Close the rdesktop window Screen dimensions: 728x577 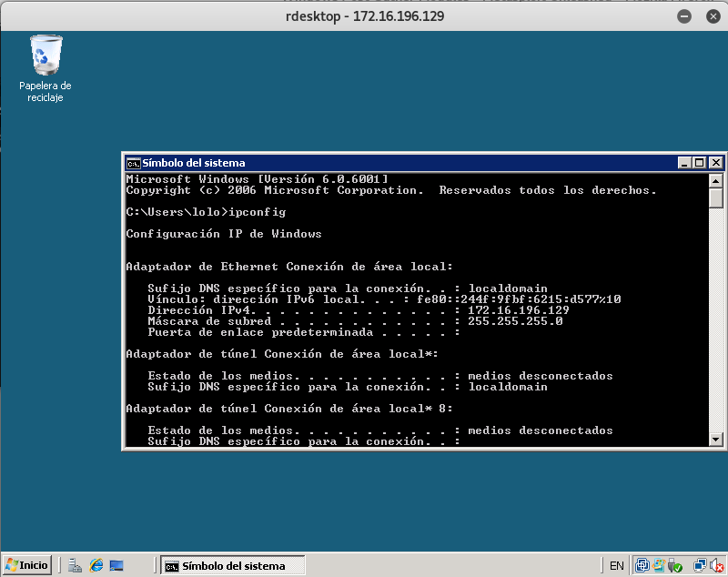point(713,16)
